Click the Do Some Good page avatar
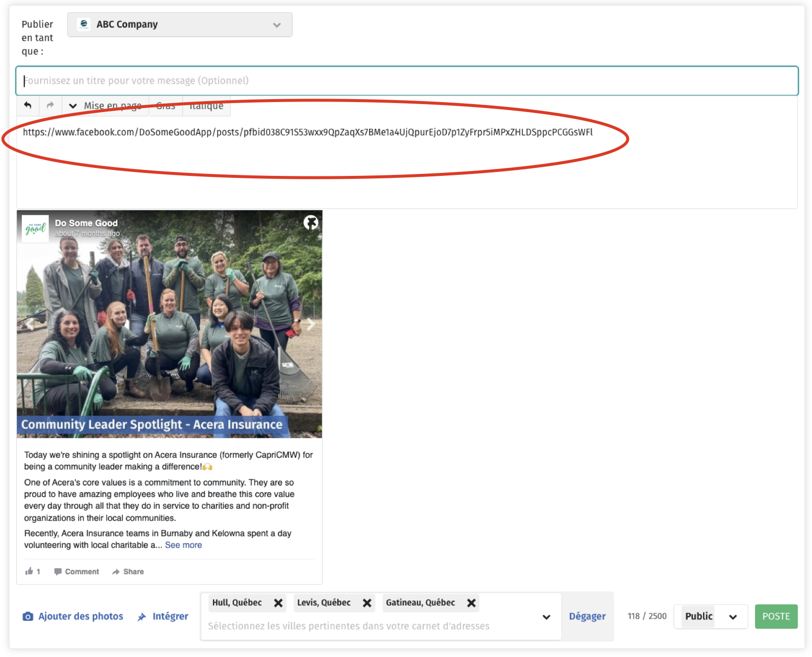This screenshot has width=812, height=657. click(x=35, y=228)
